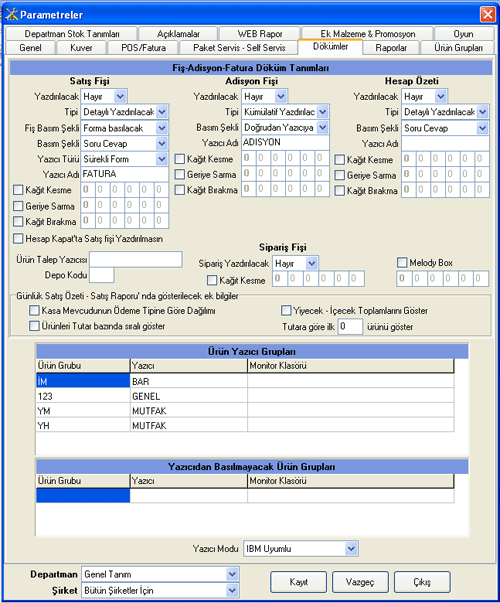The height and width of the screenshot is (603, 500).
Task: Click the Depo Kodu field
Action: (102, 275)
